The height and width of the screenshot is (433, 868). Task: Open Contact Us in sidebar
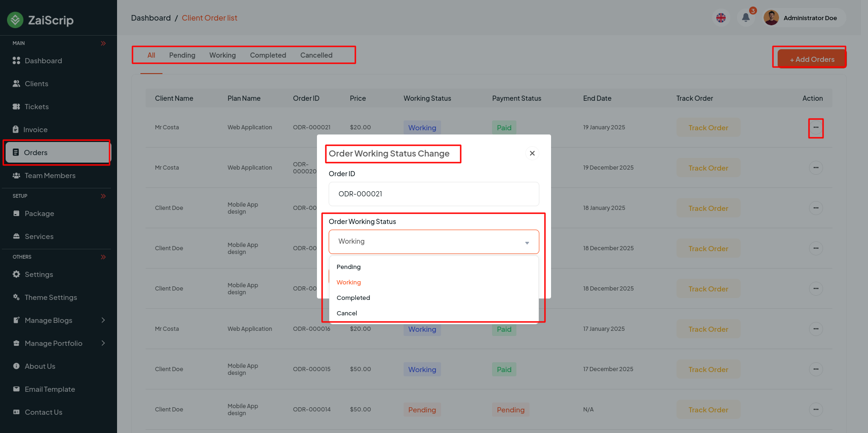[x=43, y=412]
